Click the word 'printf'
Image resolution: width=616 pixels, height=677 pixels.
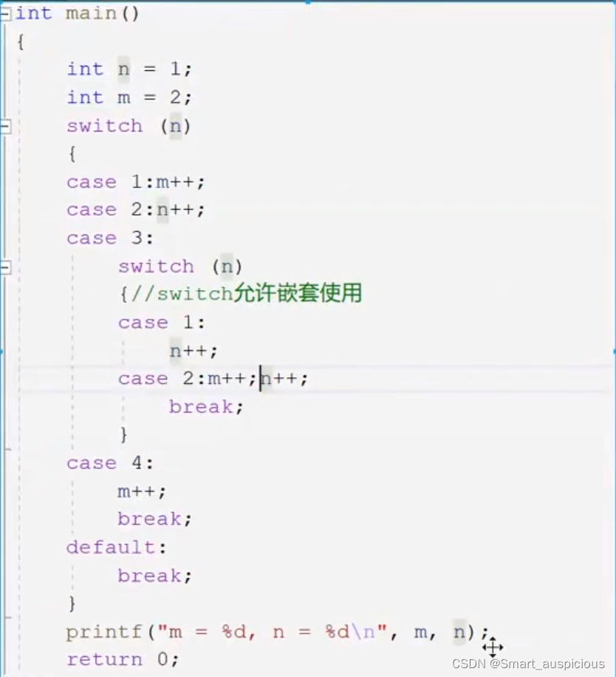tap(103, 633)
